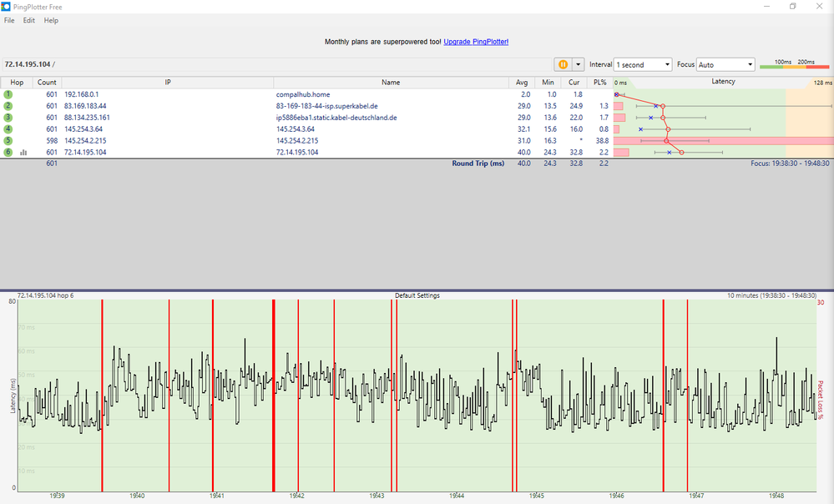Select IP cell 145.254.2.215
Viewport: 834px width, 504px height.
(85, 140)
